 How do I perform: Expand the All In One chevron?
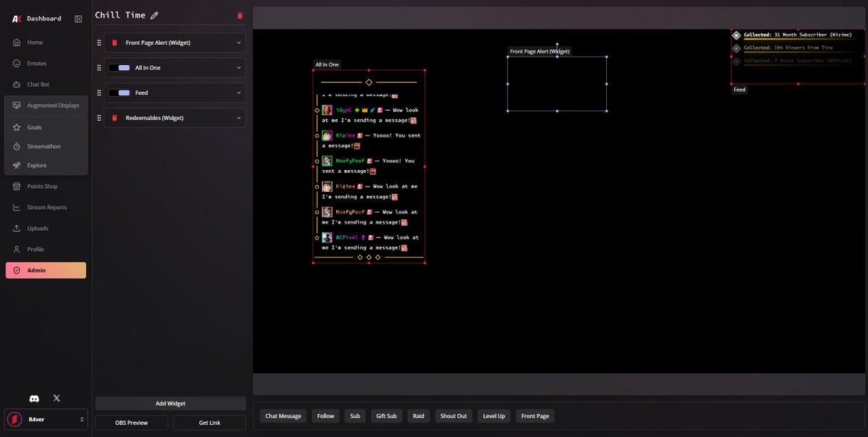(239, 68)
